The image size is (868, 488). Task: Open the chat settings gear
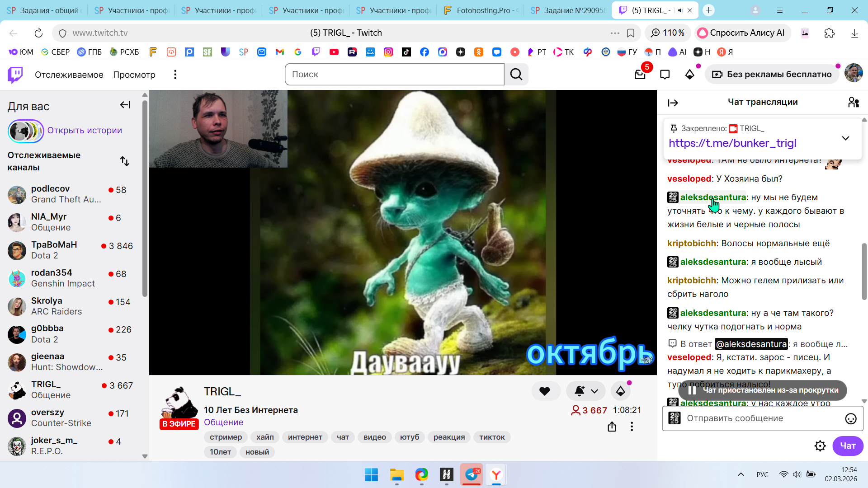pos(820,446)
